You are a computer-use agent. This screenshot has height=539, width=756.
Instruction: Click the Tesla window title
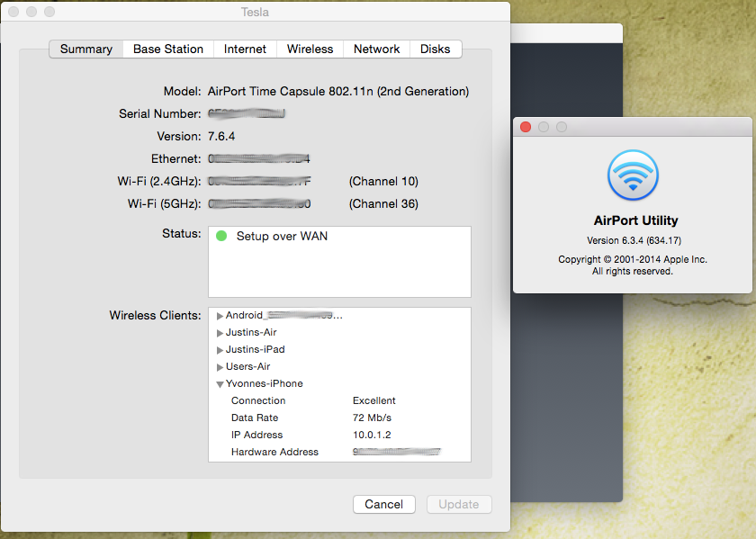(255, 12)
